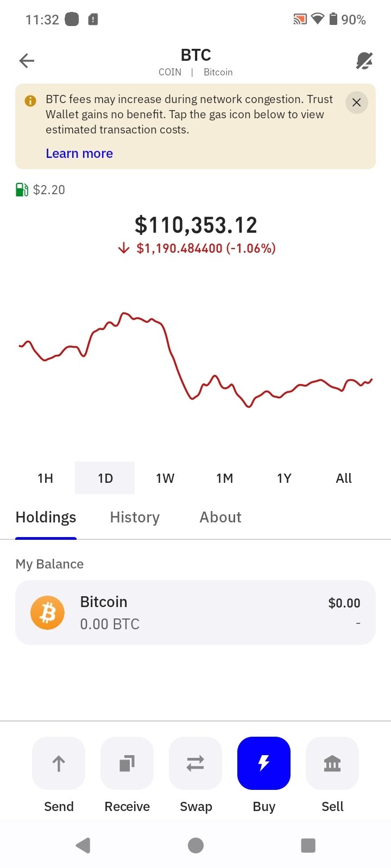The image size is (391, 868).
Task: Tap the orange Bitcoin logo icon
Action: [48, 613]
